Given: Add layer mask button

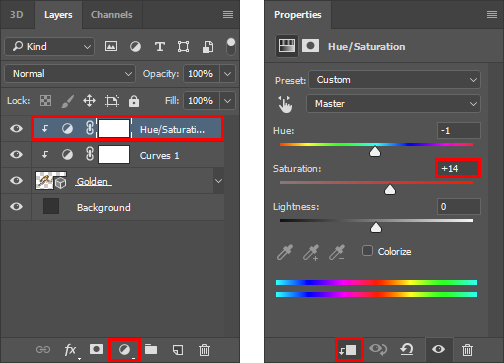Looking at the screenshot, I should pos(96,349).
